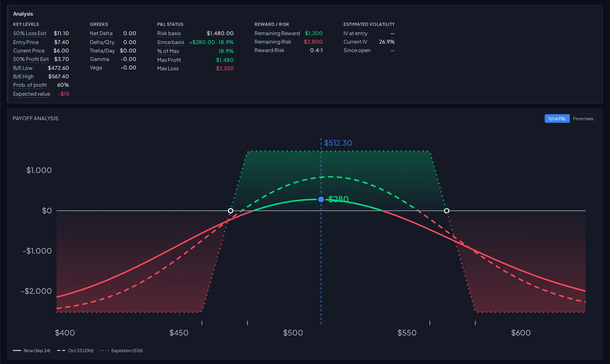Click the -$1,000 y-axis label

click(37, 251)
